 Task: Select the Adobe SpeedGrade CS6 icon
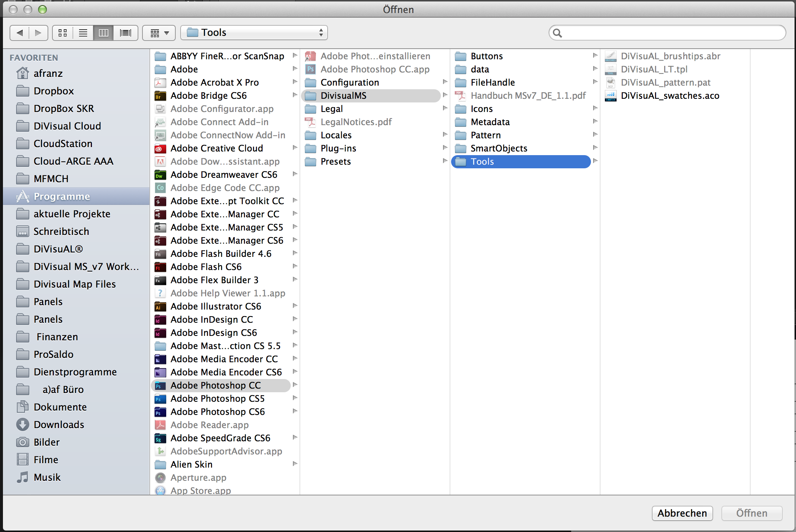click(160, 438)
